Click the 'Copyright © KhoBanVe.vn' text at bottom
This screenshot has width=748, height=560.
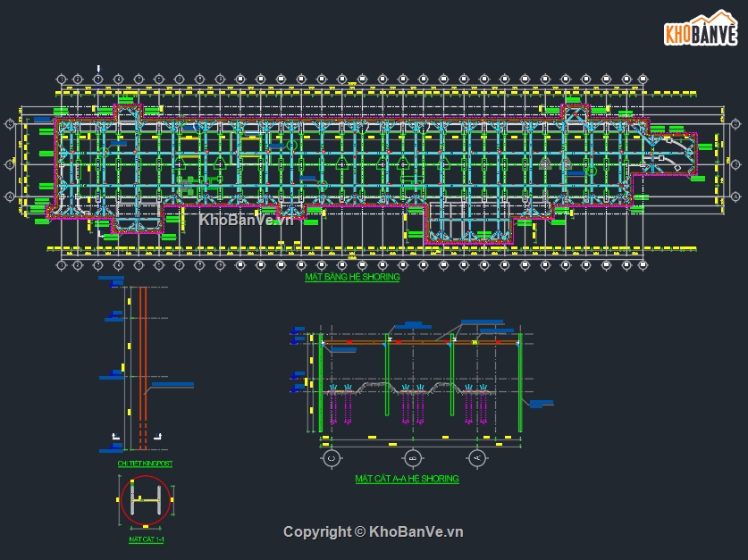click(x=374, y=532)
